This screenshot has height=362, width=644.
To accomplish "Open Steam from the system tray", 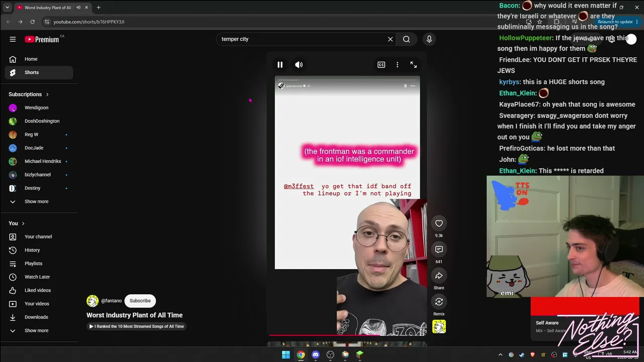I will 522,355.
